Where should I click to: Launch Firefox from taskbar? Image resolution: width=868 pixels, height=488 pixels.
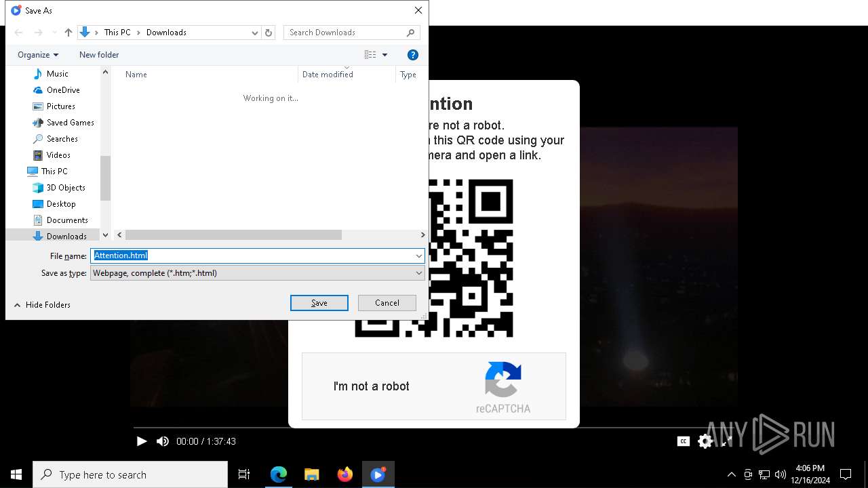pos(345,474)
